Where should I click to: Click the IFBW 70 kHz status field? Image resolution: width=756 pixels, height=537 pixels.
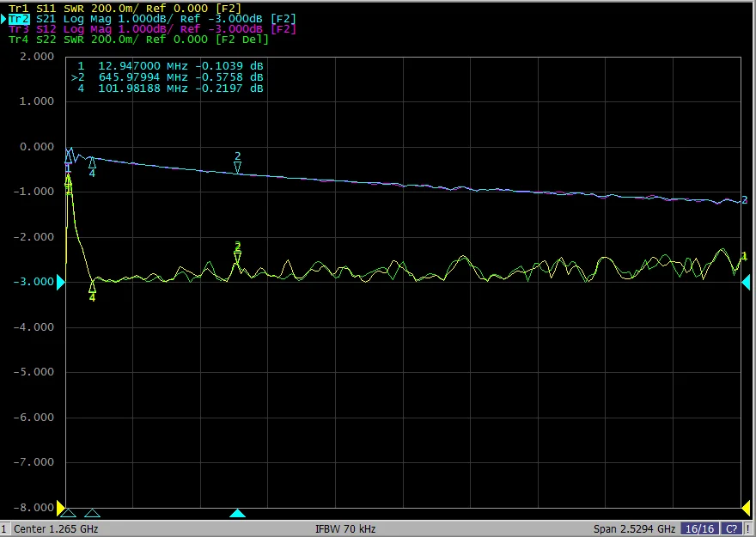[x=345, y=528]
